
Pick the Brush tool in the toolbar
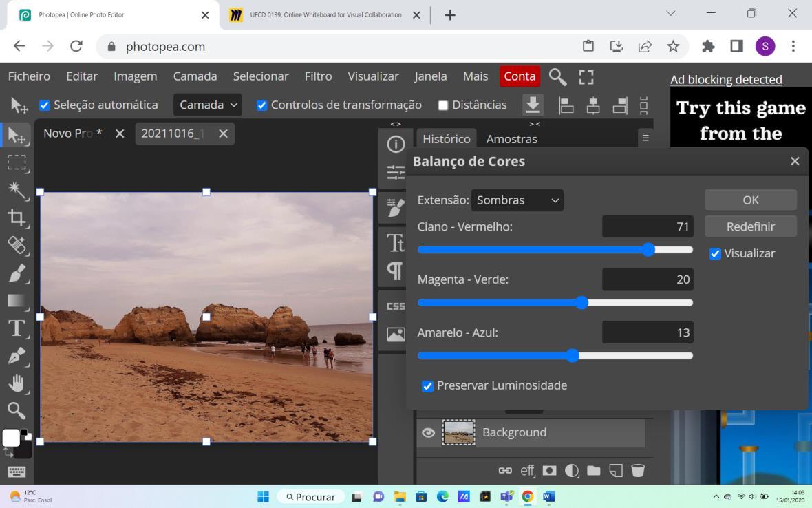click(x=17, y=273)
